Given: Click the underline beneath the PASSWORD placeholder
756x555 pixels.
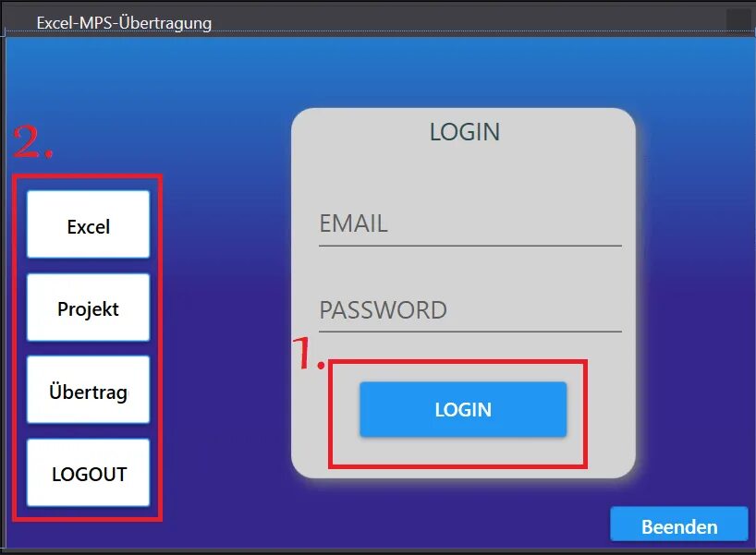Looking at the screenshot, I should [470, 332].
